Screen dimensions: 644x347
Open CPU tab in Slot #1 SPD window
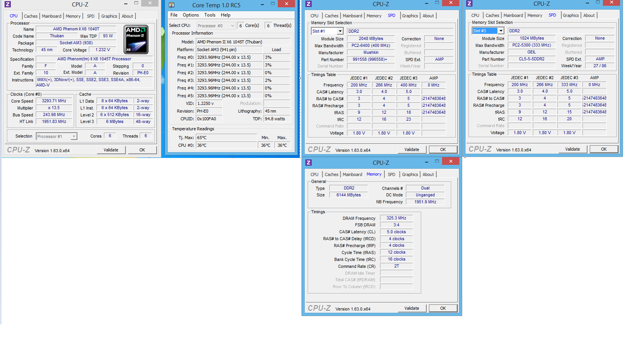pos(314,16)
